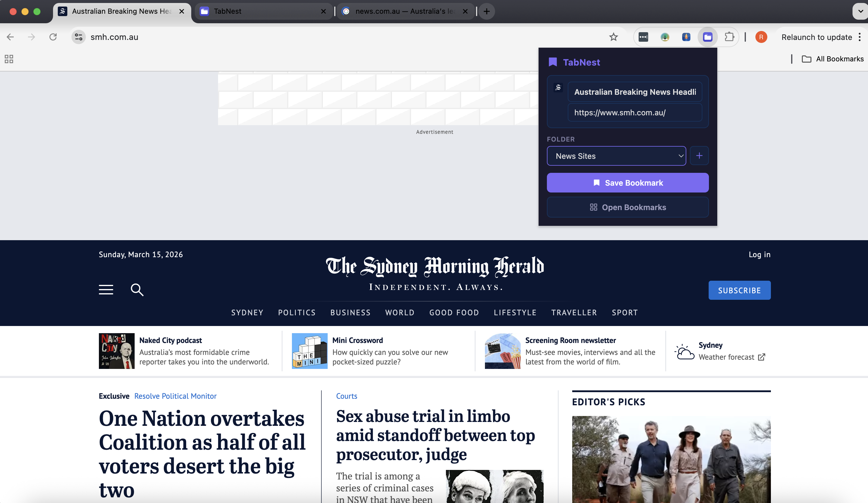Click the red R profile avatar

[x=761, y=37]
